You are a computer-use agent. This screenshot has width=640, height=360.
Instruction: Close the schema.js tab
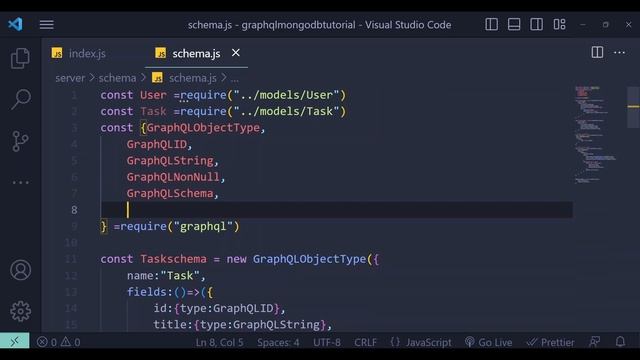click(236, 53)
